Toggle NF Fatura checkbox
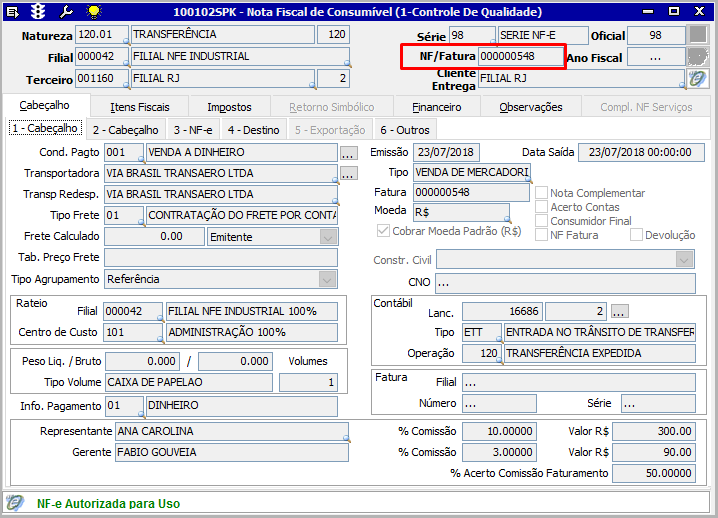Viewport: 718px width, 518px height. [541, 235]
